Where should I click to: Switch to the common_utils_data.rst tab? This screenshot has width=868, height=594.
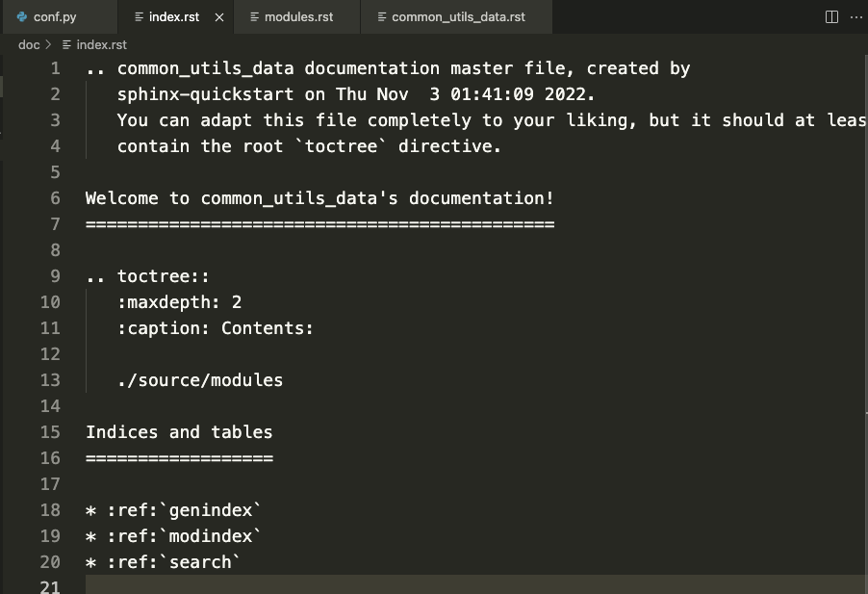click(458, 17)
